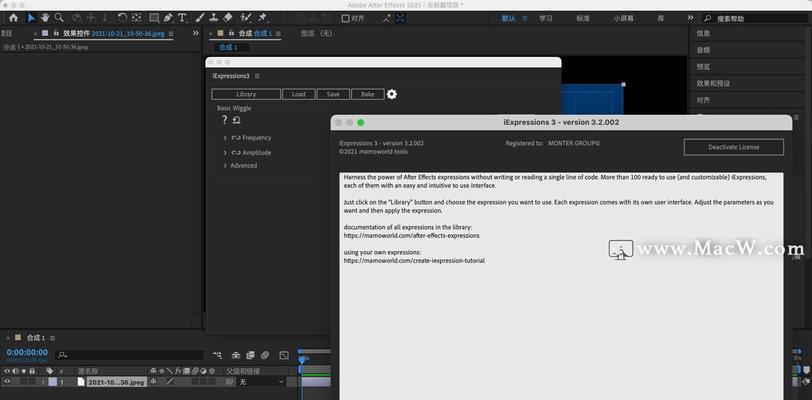Select the Rotation tool

coord(122,18)
